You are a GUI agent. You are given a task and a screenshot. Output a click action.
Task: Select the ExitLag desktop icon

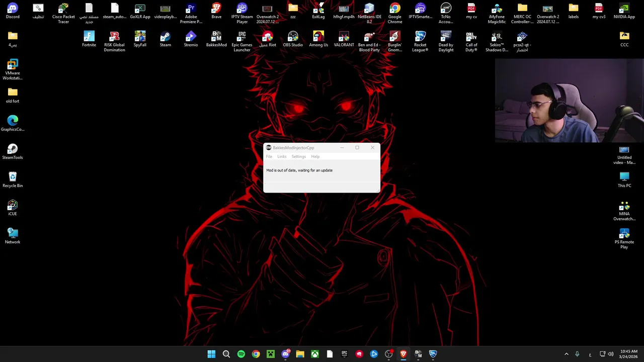tap(318, 11)
